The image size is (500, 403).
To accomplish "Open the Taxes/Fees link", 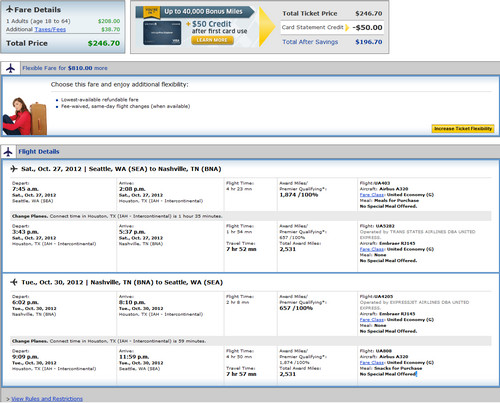I will (50, 29).
